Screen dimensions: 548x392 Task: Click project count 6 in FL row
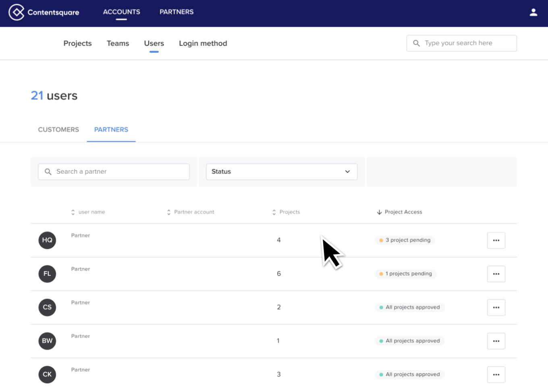click(279, 274)
